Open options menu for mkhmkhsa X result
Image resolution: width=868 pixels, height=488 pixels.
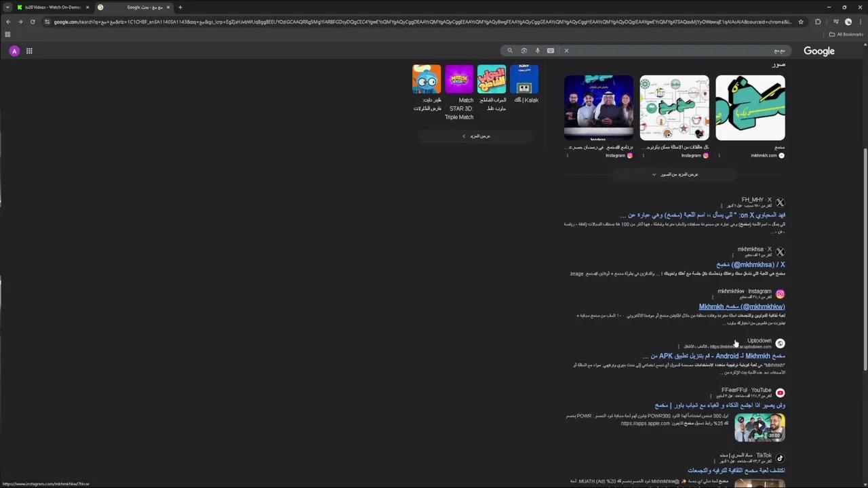pyautogui.click(x=732, y=256)
